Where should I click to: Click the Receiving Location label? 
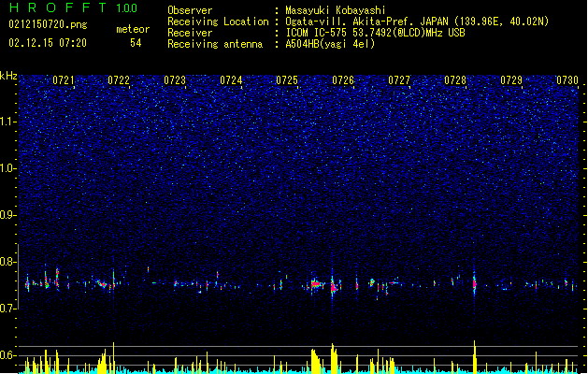coord(218,22)
